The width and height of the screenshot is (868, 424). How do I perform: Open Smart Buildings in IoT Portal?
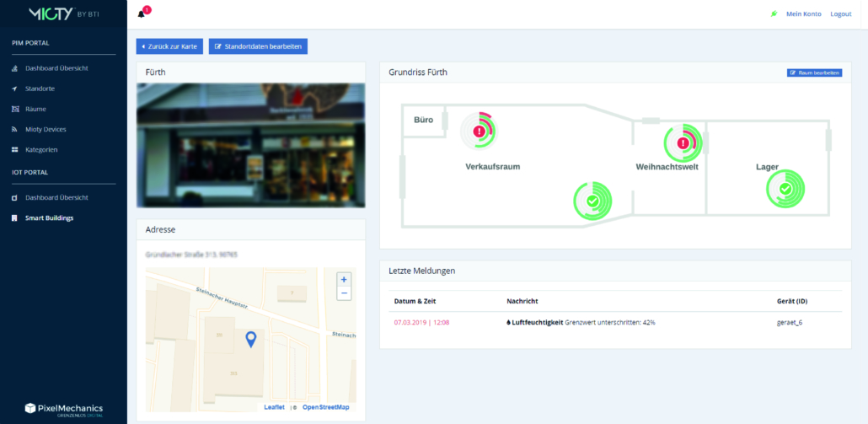49,217
